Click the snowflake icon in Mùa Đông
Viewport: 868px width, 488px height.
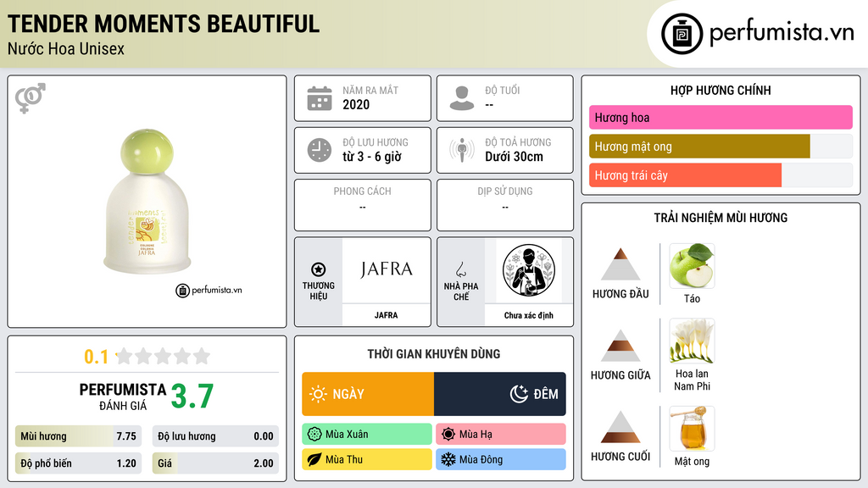(x=448, y=459)
